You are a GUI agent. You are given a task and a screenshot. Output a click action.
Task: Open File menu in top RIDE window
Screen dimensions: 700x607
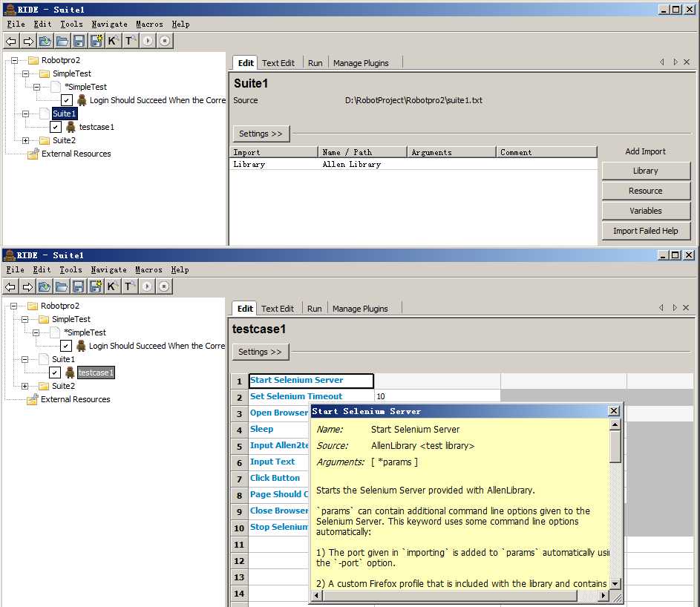[16, 24]
